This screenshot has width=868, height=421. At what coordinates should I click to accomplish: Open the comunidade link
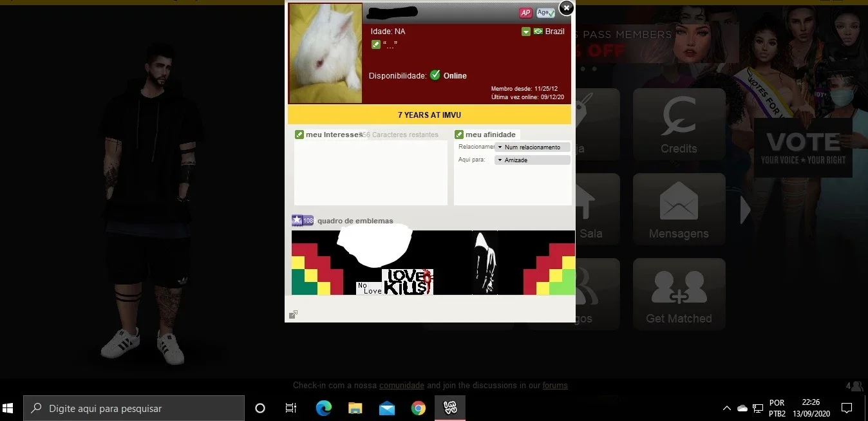[402, 386]
